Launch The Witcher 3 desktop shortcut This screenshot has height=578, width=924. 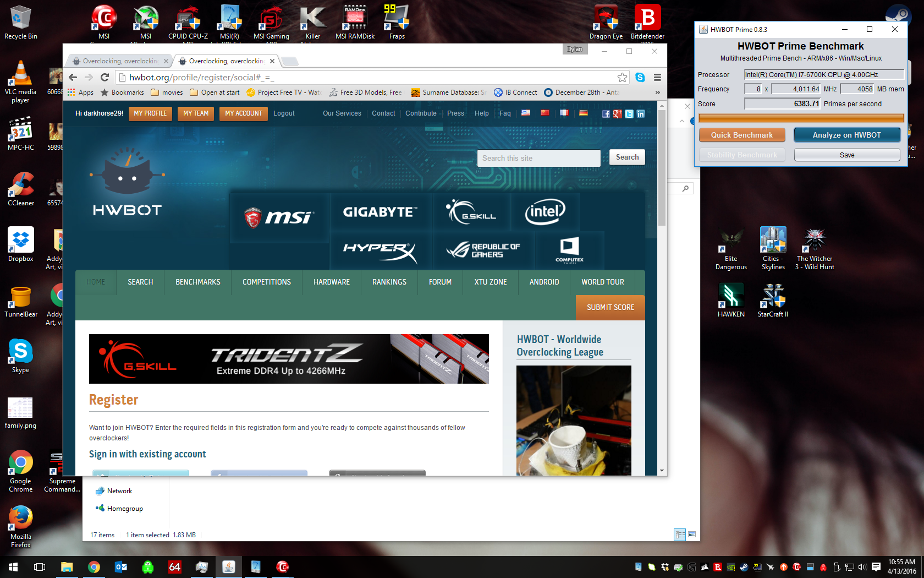point(815,249)
